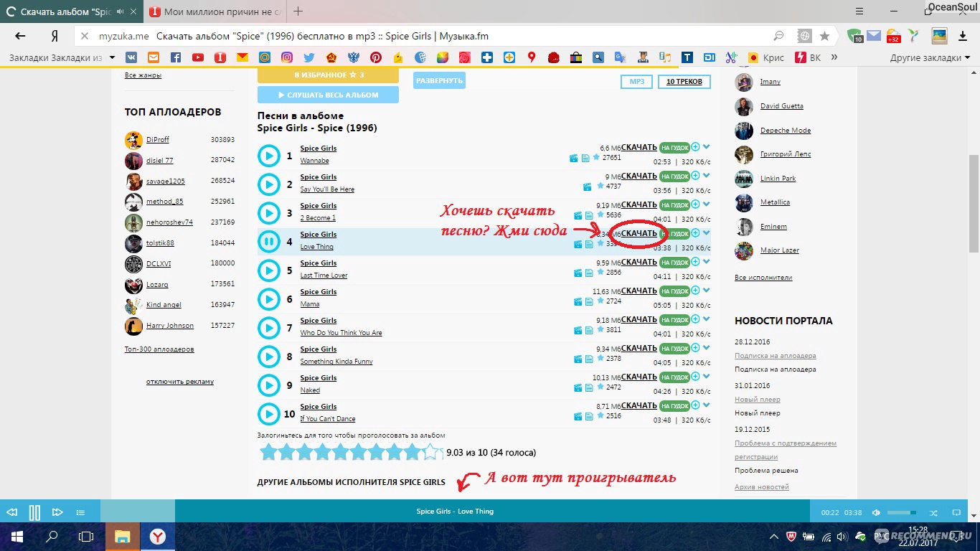The image size is (980, 551).
Task: Open Twitter bookmark icon
Action: point(309,57)
